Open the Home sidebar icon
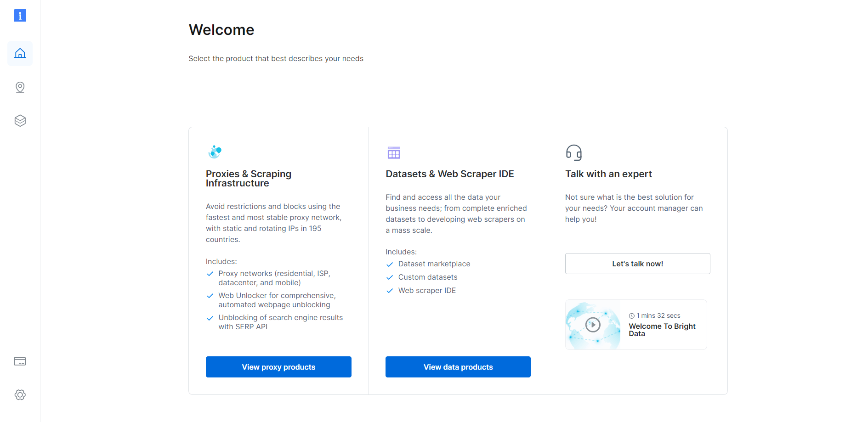868x422 pixels. pyautogui.click(x=20, y=53)
